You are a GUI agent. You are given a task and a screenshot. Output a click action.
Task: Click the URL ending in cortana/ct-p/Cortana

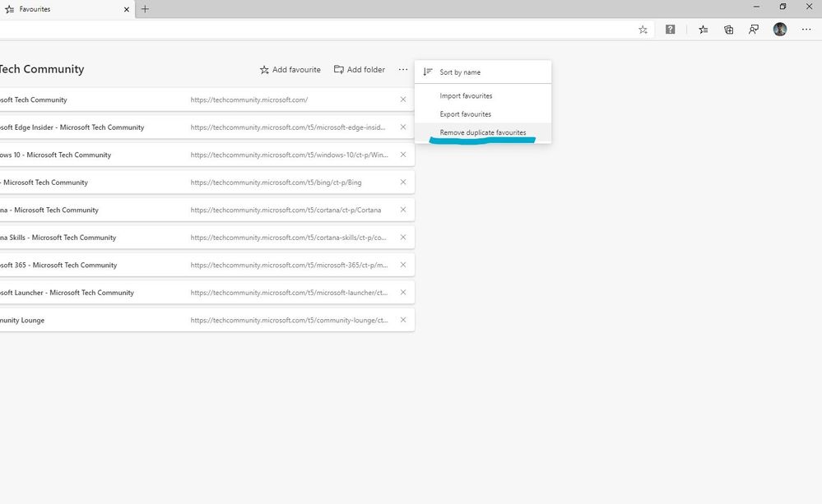click(286, 210)
